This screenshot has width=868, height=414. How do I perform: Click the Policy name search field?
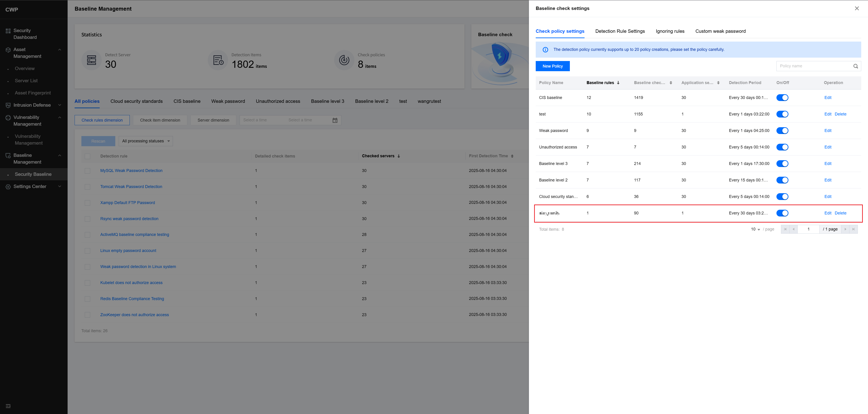pyautogui.click(x=818, y=66)
